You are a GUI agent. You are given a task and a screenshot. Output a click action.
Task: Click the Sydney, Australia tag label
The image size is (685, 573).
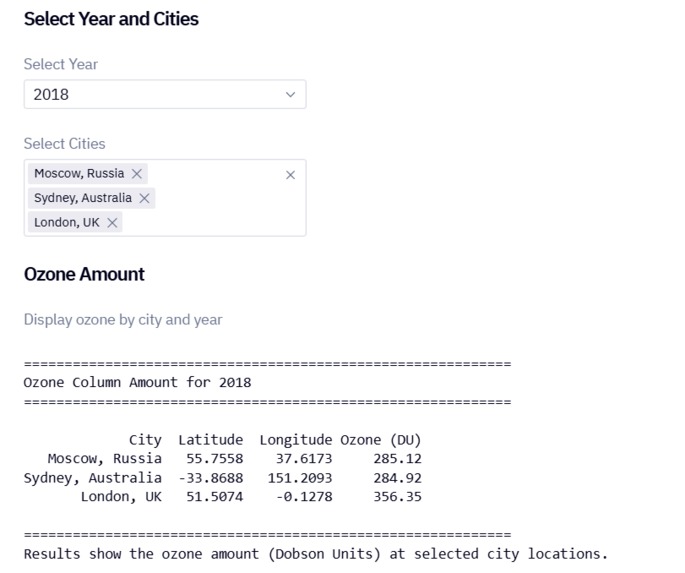tap(83, 198)
